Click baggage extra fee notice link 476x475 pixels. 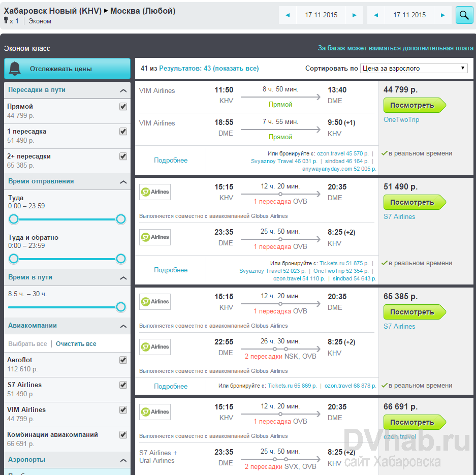[x=396, y=48]
